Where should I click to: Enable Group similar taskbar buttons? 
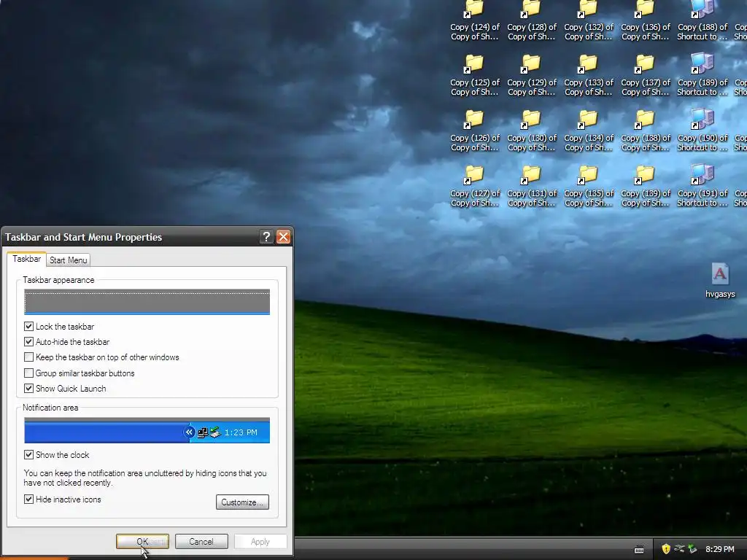coord(28,373)
